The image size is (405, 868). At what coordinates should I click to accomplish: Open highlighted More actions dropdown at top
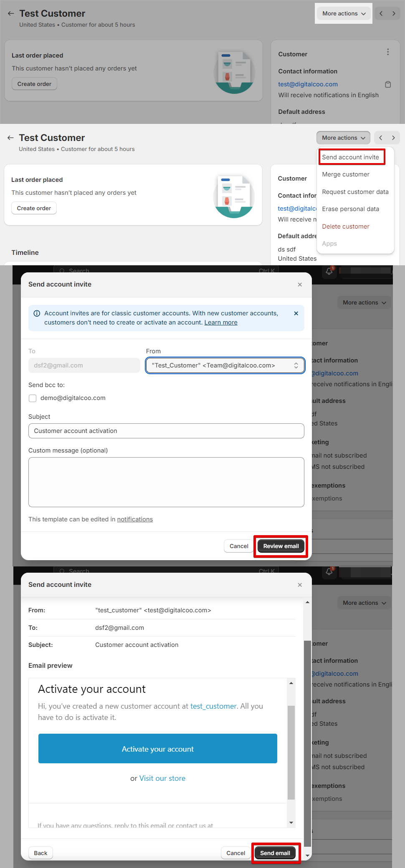pos(344,13)
